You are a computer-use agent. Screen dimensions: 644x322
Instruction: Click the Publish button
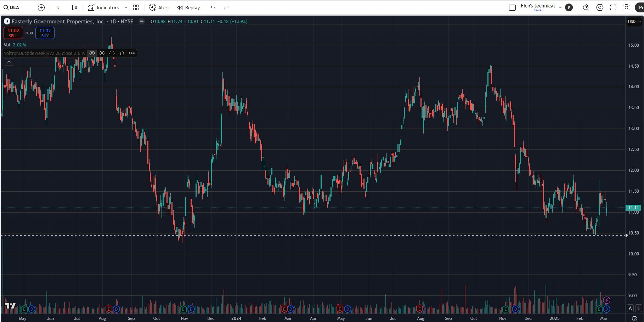640,7
